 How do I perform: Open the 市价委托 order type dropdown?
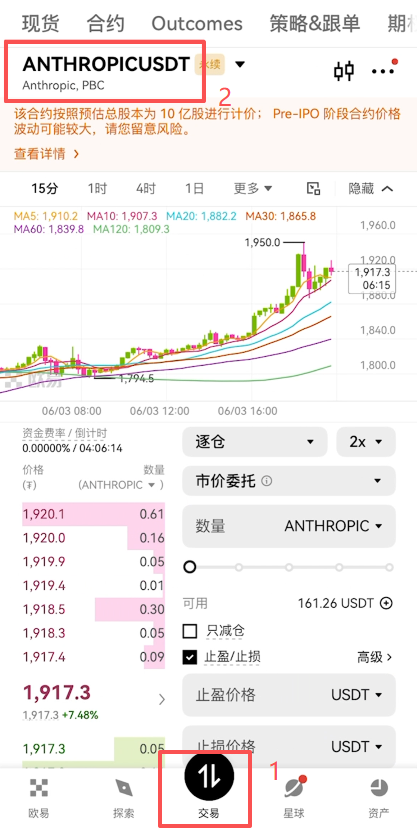[x=289, y=481]
